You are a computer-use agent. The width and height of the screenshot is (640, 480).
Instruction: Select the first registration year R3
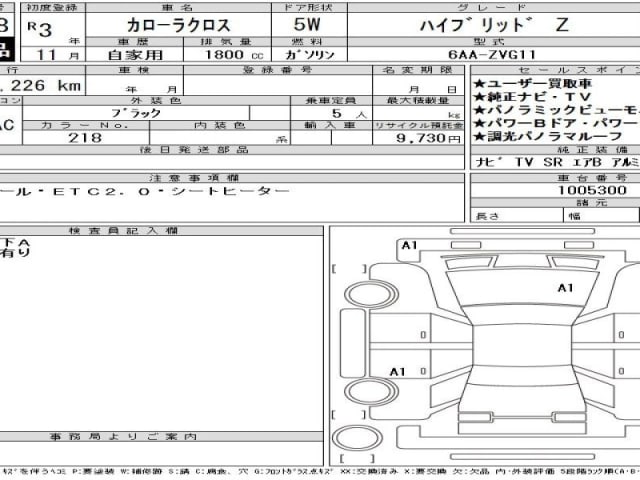click(40, 29)
